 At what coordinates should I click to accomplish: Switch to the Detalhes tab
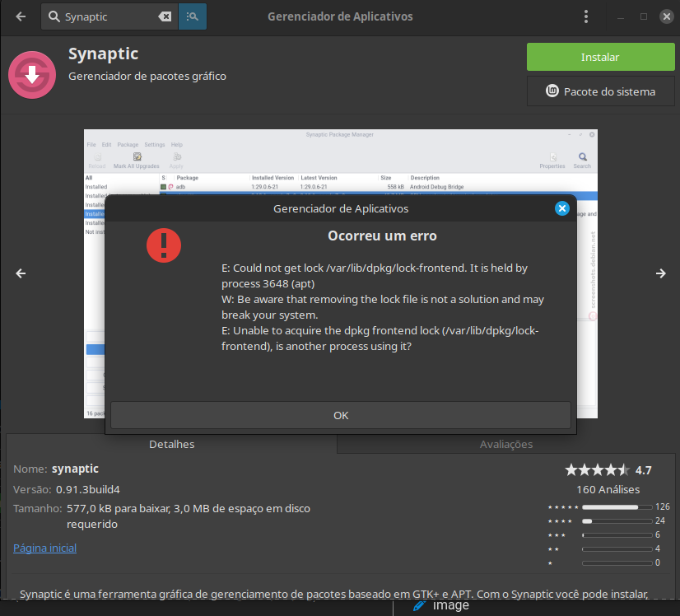171,444
